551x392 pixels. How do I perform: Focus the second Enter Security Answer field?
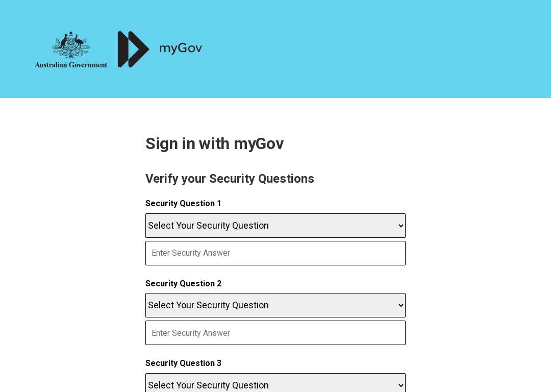[275, 333]
